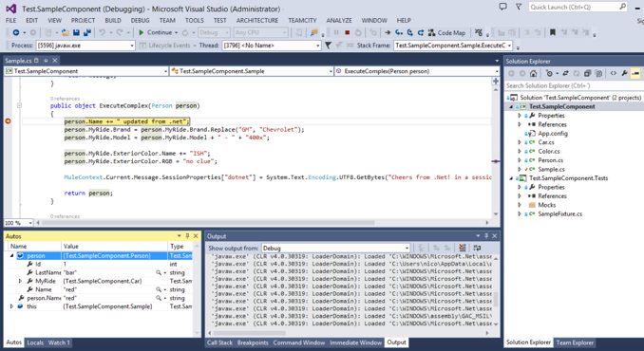Pause execution with Break All icon

click(x=336, y=32)
